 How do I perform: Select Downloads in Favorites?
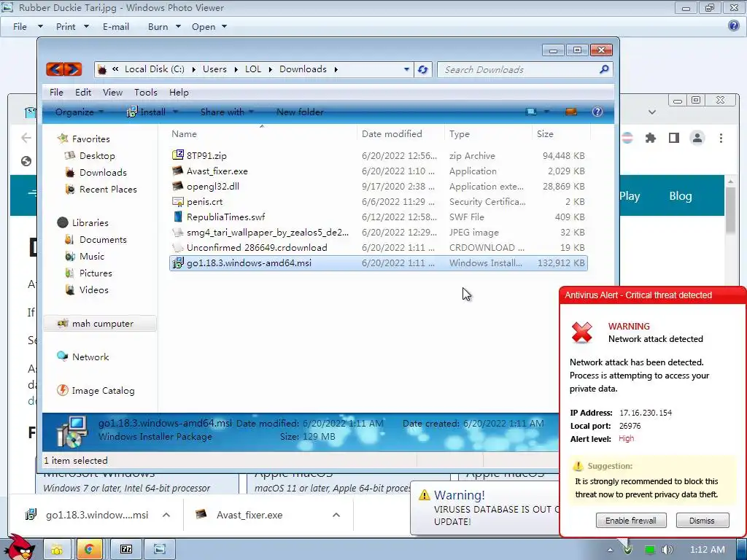point(102,172)
